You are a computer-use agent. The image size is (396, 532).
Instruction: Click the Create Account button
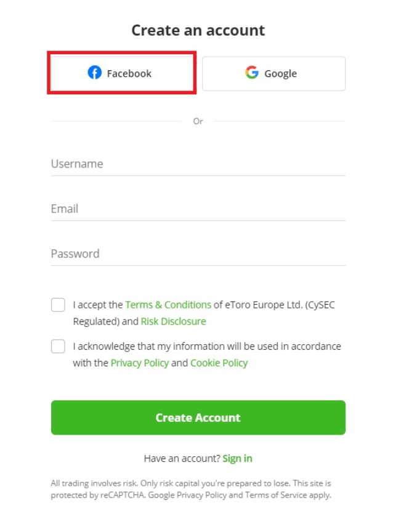tap(198, 417)
